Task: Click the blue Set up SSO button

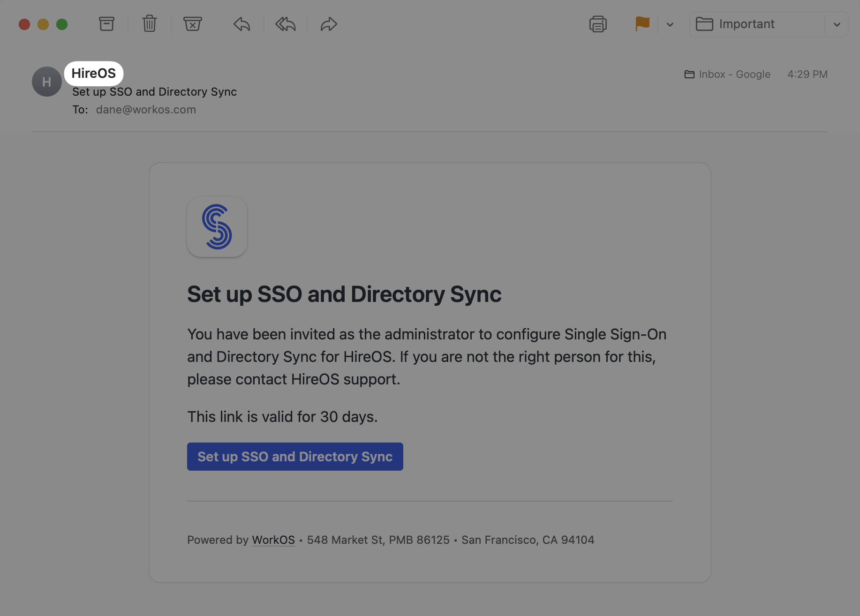Action: pyautogui.click(x=295, y=457)
